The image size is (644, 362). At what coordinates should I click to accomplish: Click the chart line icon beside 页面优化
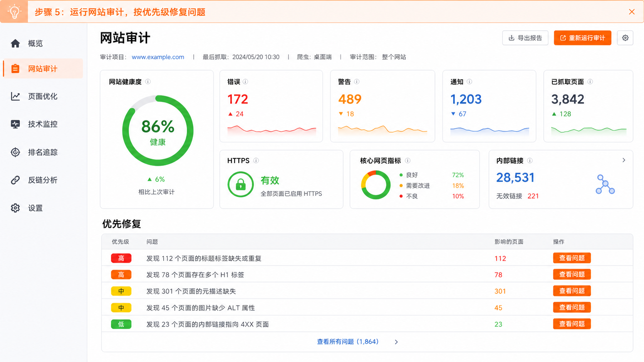tap(15, 96)
